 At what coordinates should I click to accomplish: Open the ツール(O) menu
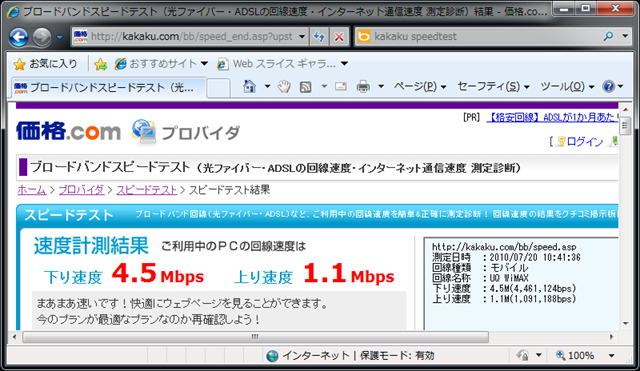pyautogui.click(x=567, y=87)
